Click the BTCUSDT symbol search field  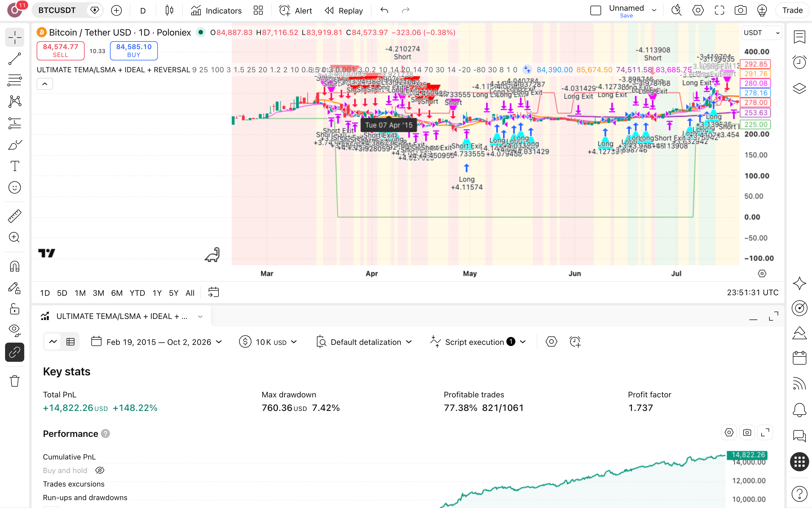(x=57, y=10)
